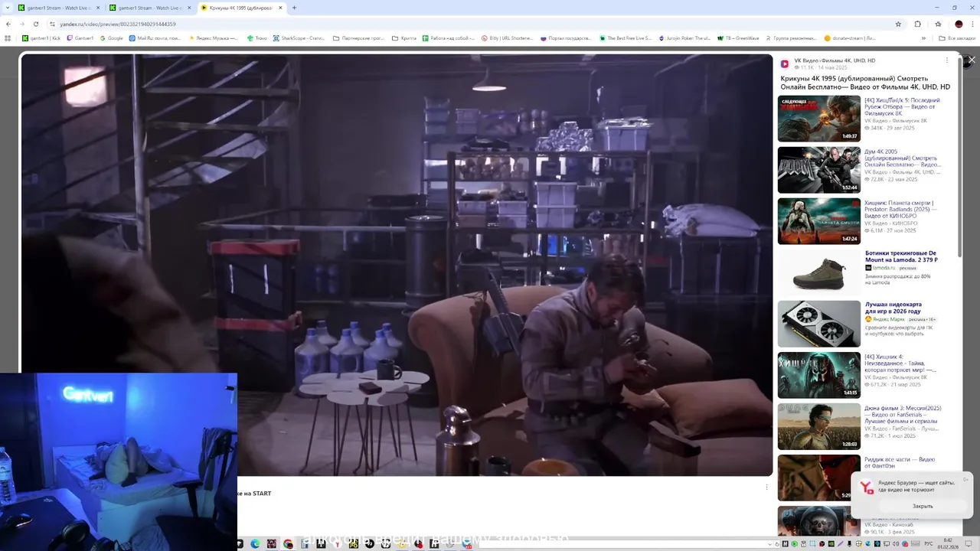Open the three-dot menu beside VK Видео title
Screen dimensions: 980x551
[x=946, y=60]
